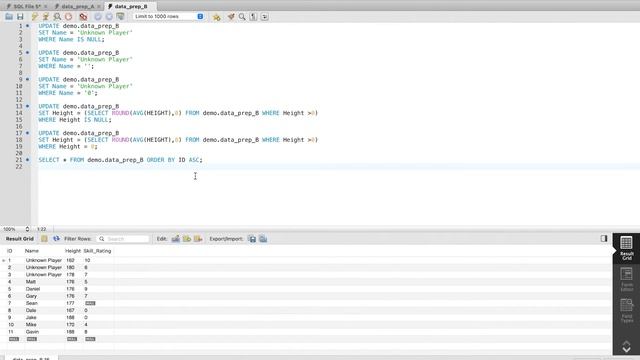Click NULL ID cell in new row
The width and height of the screenshot is (640, 360).
14,339
